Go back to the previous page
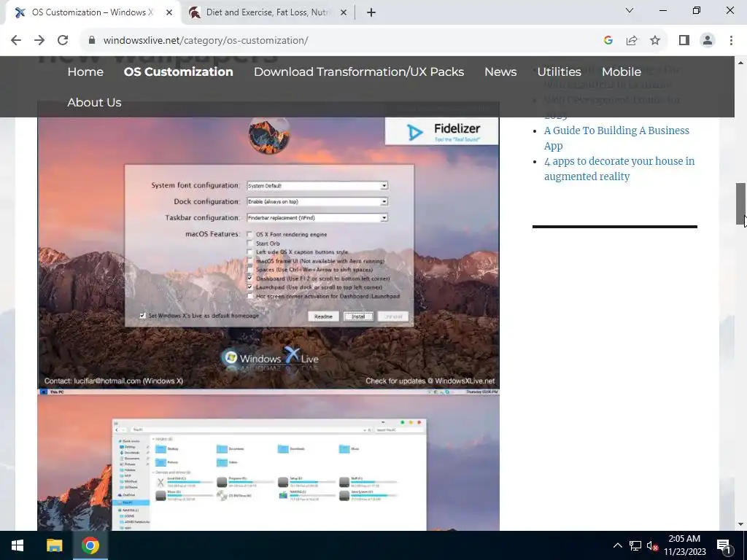The height and width of the screenshot is (560, 747). click(16, 41)
